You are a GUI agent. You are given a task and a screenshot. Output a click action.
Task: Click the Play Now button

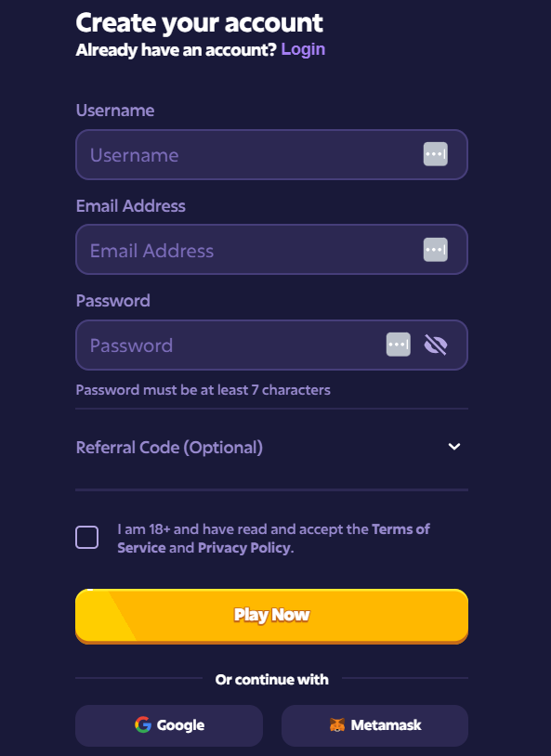coord(271,616)
